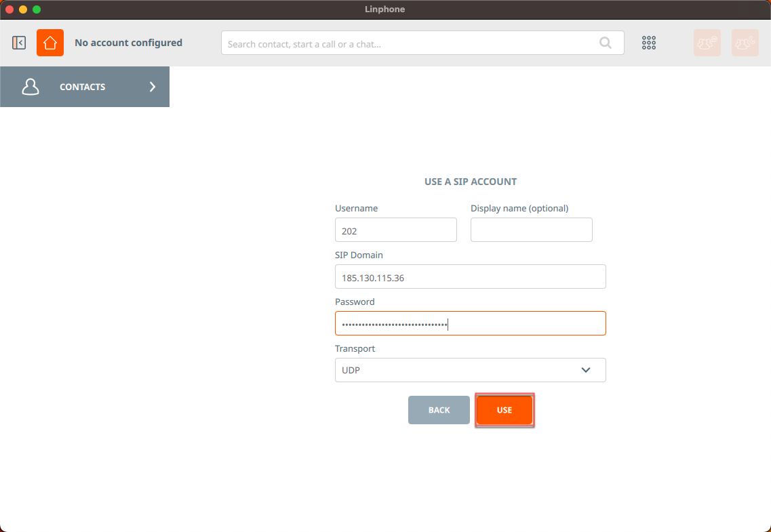Collapse the sidebar using the panel icon

tap(19, 43)
